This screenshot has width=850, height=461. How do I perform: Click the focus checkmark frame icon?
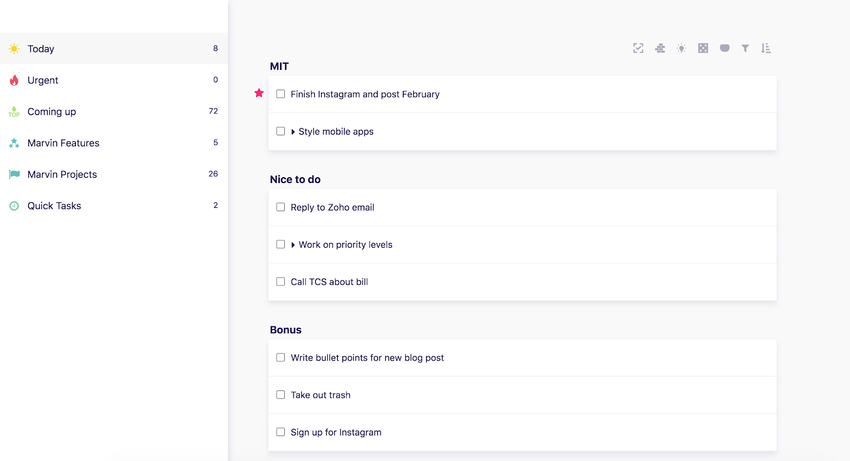click(638, 48)
